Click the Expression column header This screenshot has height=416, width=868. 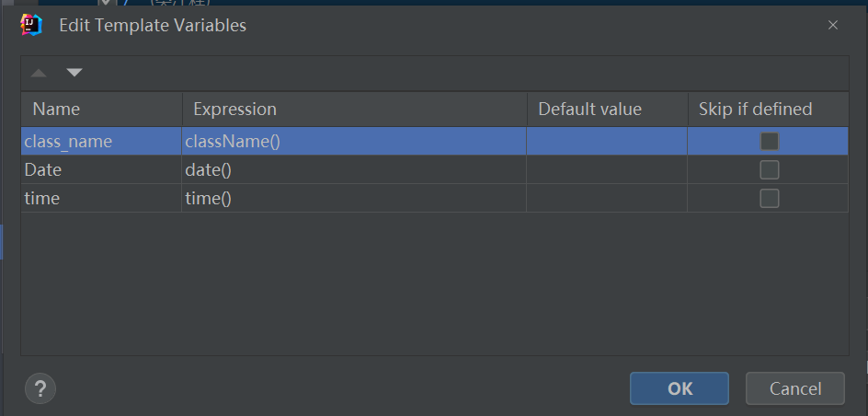[x=354, y=110]
